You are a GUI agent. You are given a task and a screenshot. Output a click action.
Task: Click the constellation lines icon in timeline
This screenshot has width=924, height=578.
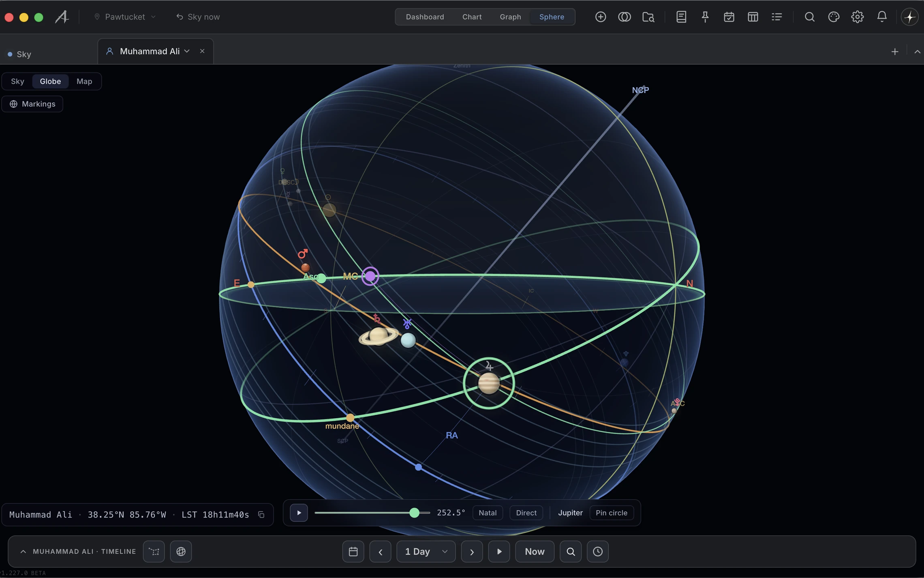[x=154, y=551]
